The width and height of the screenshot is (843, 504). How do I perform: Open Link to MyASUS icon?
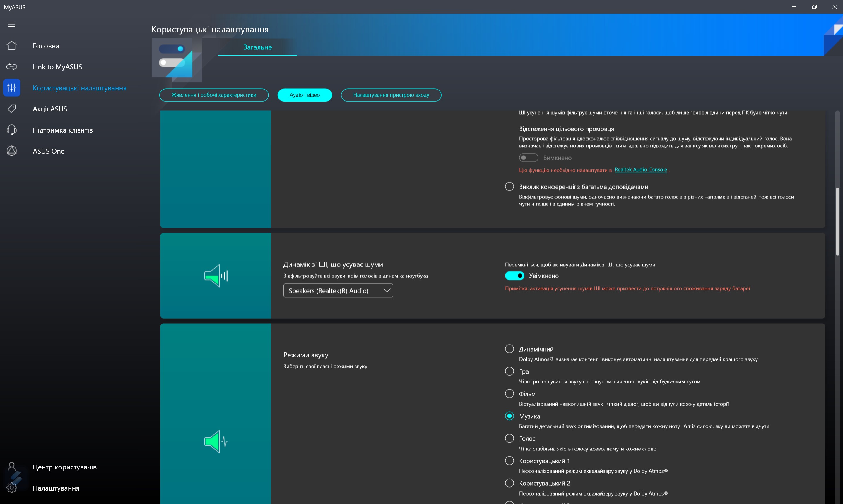11,67
